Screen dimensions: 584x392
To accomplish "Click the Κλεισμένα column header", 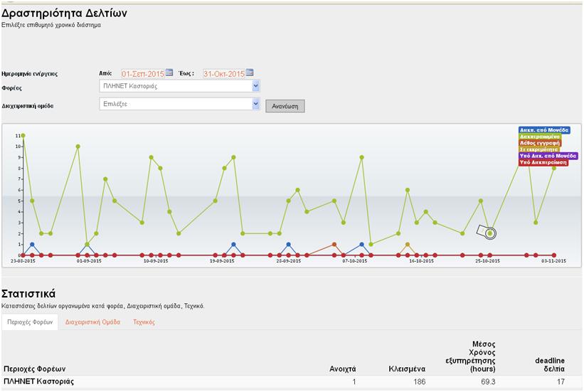I will point(407,369).
